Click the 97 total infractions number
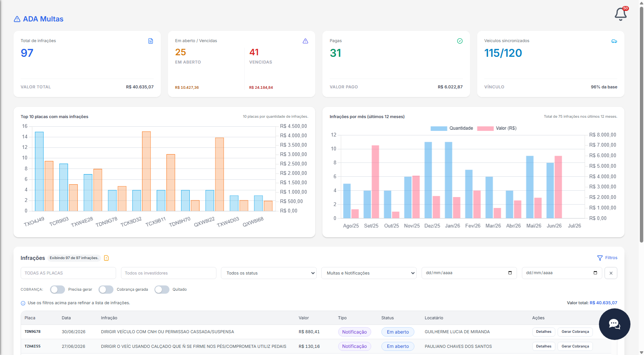Image resolution: width=644 pixels, height=355 pixels. pyautogui.click(x=27, y=53)
